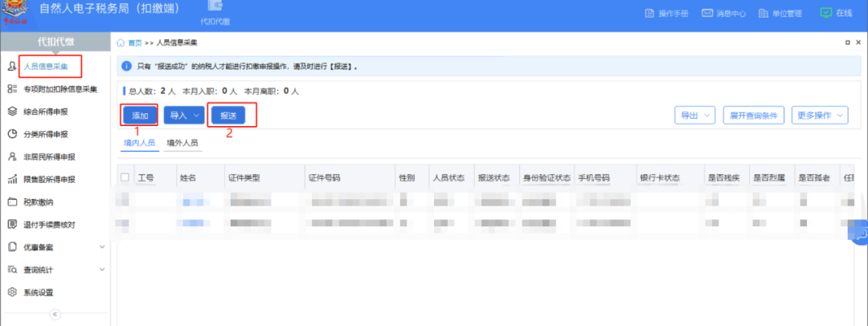Click the 在线 online status indicator
This screenshot has width=868, height=326.
coord(836,14)
